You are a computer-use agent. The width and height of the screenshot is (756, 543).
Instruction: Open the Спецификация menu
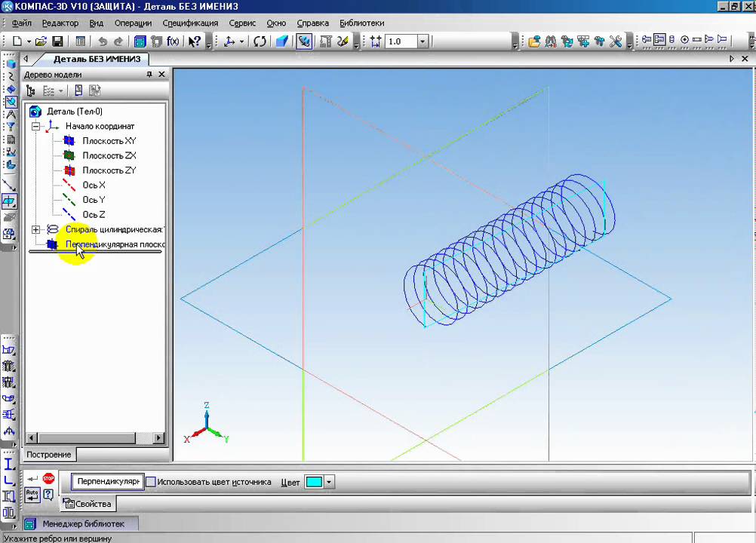click(x=190, y=23)
